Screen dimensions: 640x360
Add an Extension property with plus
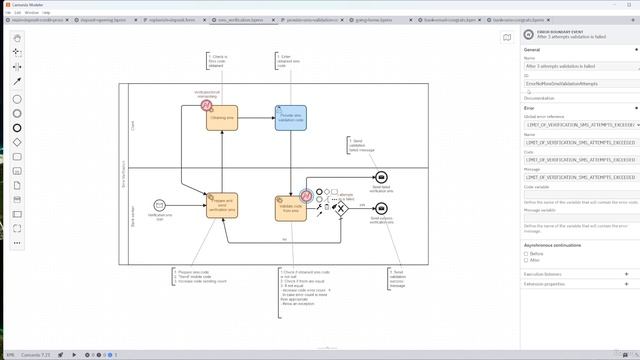click(x=627, y=284)
